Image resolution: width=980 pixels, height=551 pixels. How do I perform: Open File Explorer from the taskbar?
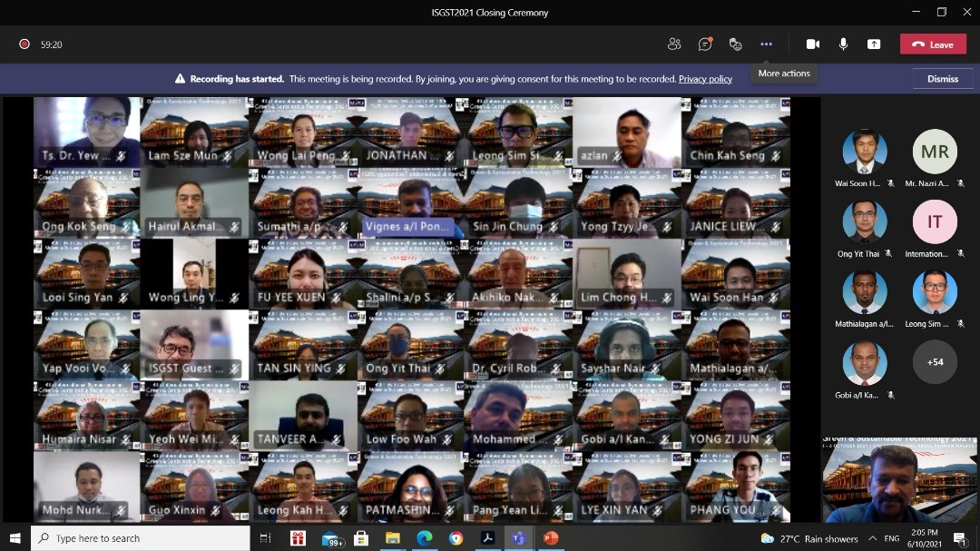(392, 538)
